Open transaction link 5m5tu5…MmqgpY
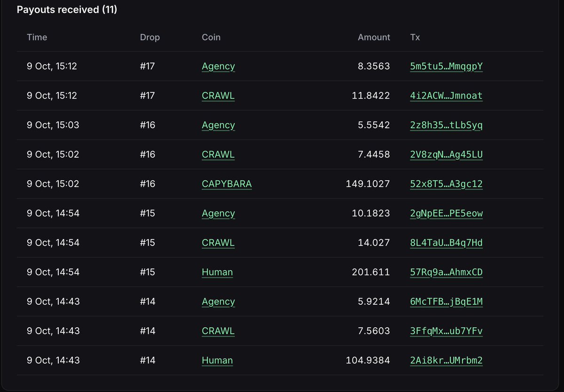Viewport: 564px width, 392px height. click(x=446, y=66)
